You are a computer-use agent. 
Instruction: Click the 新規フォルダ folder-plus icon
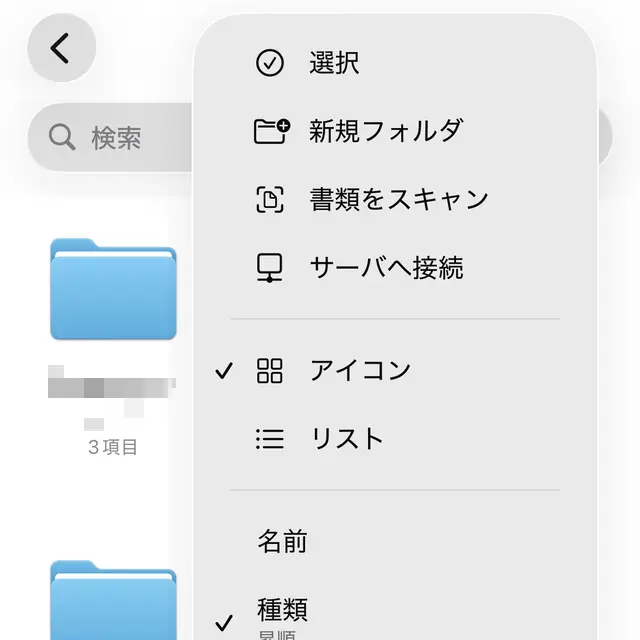pos(270,131)
